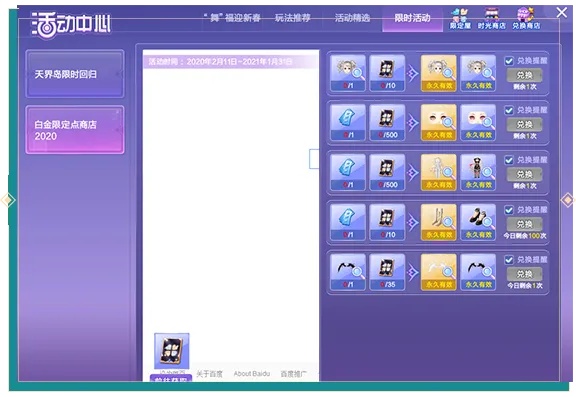
Task: Open the 白金限定点商店 2020 activity
Action: (75, 130)
